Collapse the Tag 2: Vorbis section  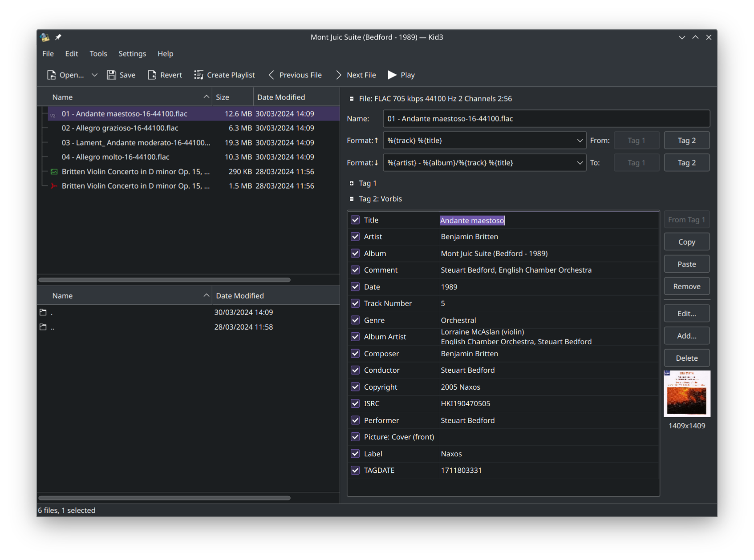tap(351, 198)
